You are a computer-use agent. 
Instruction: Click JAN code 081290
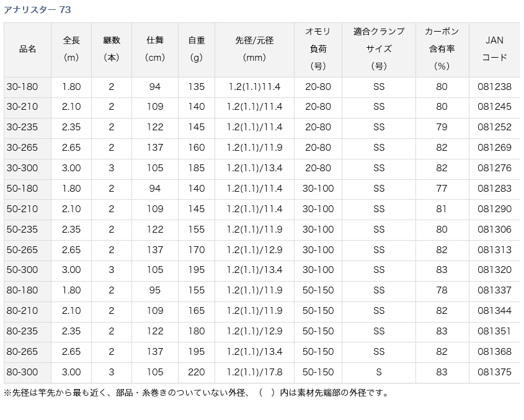click(x=495, y=209)
